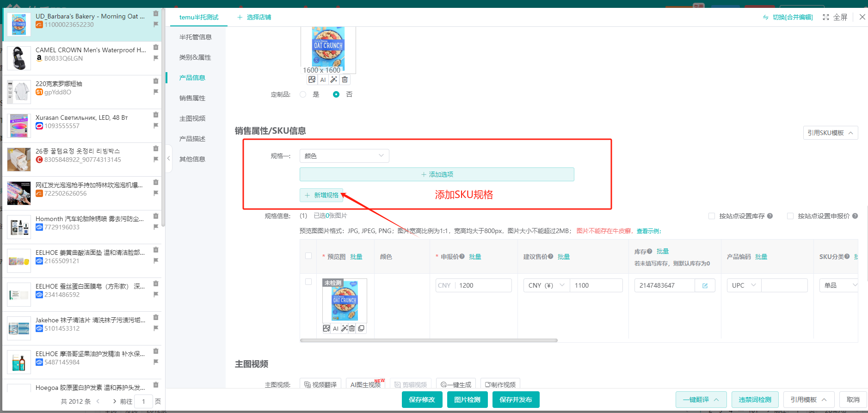Help icon next to 建议售价 header
The width and height of the screenshot is (868, 413).
[551, 256]
